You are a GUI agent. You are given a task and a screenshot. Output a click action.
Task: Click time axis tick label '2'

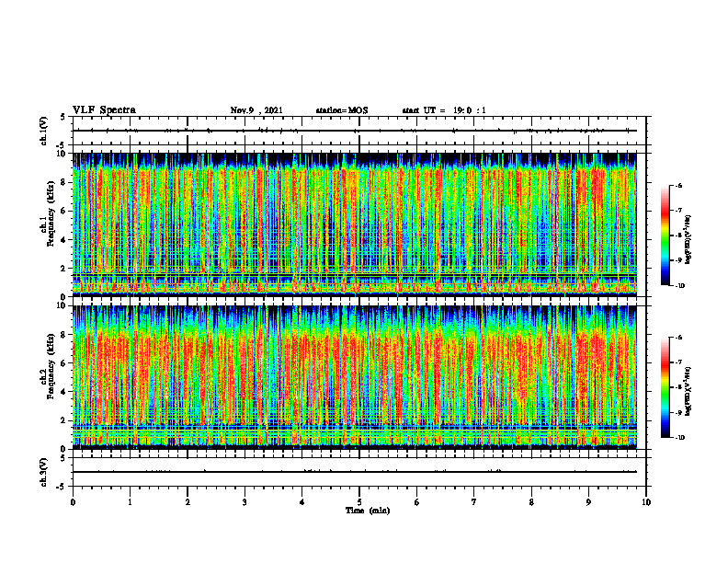click(188, 502)
